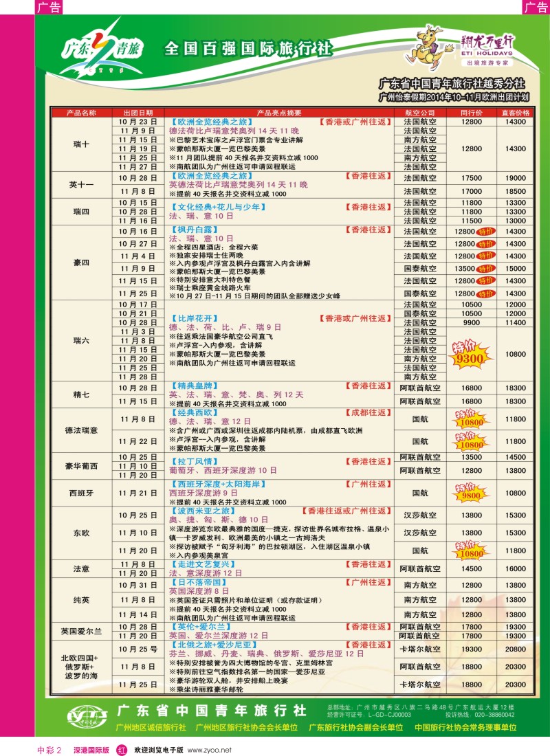Click the 特价 tag beside 13500 price
Image resolution: width=550 pixels, height=756 pixels.
tap(486, 269)
